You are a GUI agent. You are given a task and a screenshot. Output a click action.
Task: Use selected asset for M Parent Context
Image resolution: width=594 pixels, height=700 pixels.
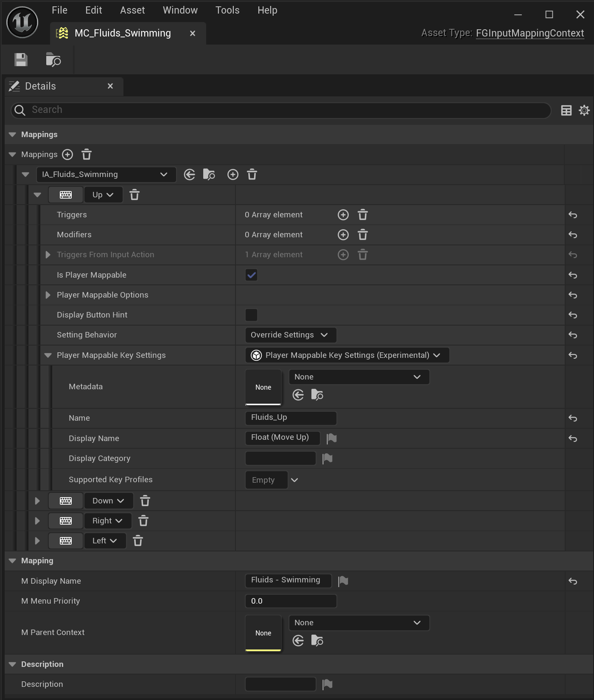(298, 641)
